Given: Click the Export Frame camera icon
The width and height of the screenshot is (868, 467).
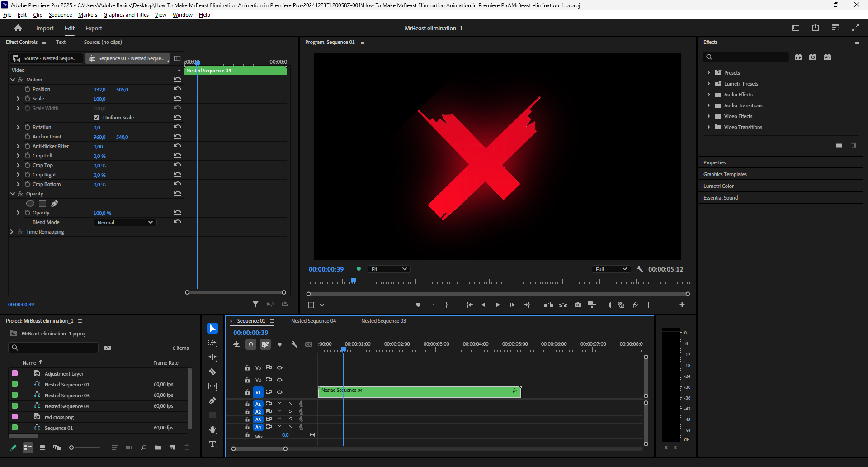Looking at the screenshot, I should pyautogui.click(x=578, y=305).
